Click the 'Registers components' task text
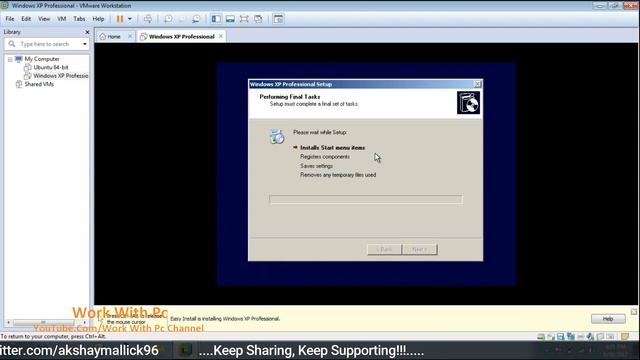Image resolution: width=640 pixels, height=360 pixels. pos(325,157)
